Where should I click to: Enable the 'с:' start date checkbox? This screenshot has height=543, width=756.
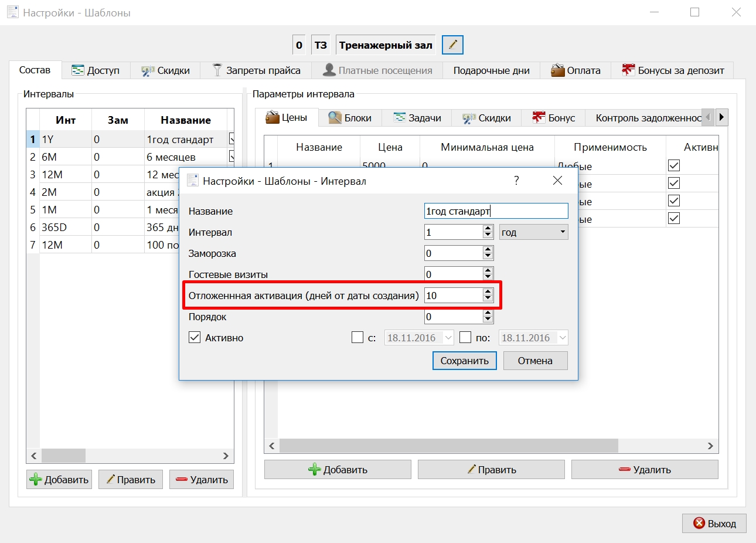point(357,338)
